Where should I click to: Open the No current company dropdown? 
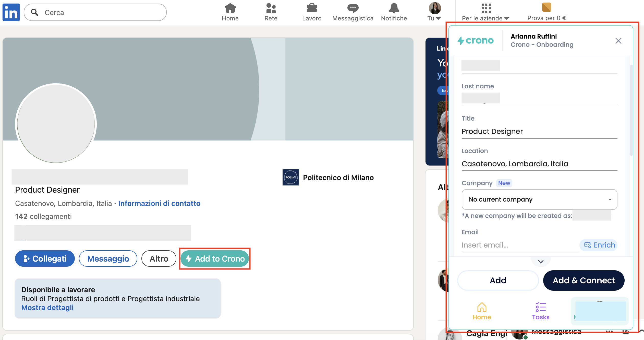click(539, 200)
